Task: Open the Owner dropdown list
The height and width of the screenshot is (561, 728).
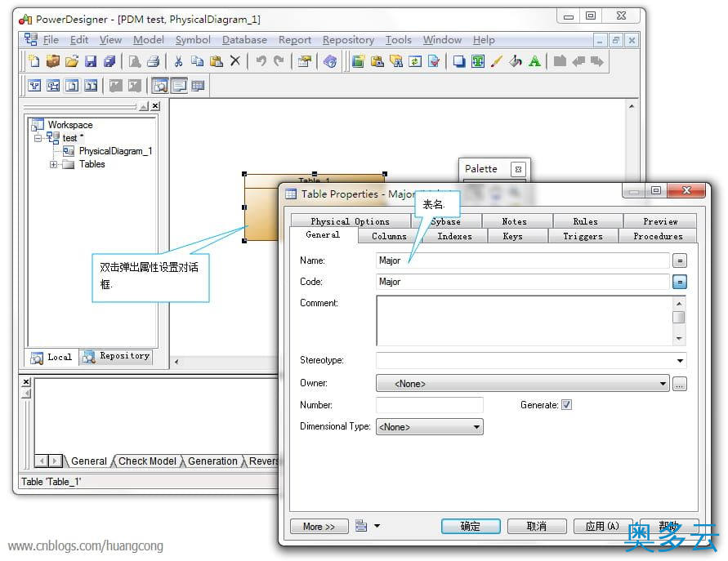Action: pyautogui.click(x=663, y=383)
